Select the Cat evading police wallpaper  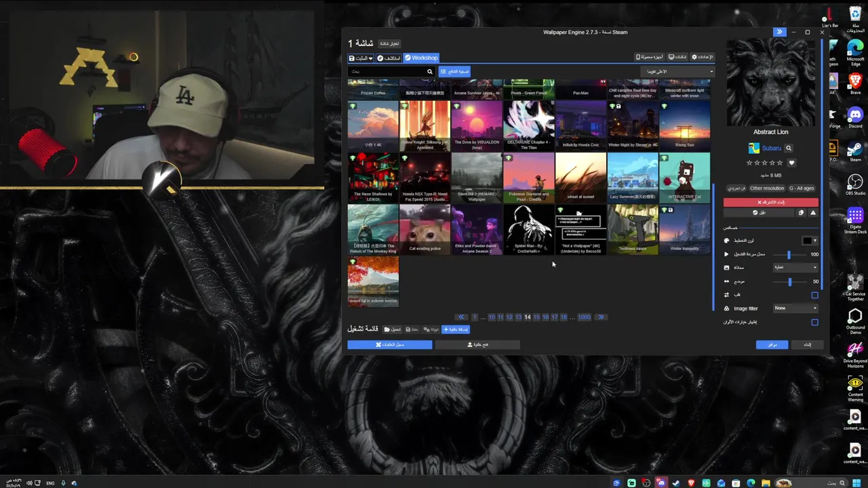[x=425, y=230]
